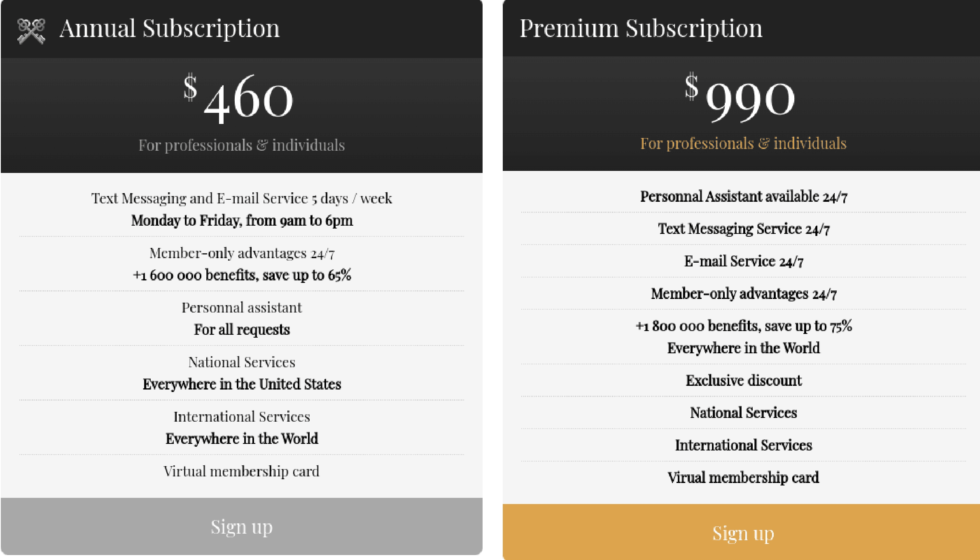Screen dimensions: 980x560
Task: Click 'Virual membership card' in Premium plan
Action: tap(743, 478)
